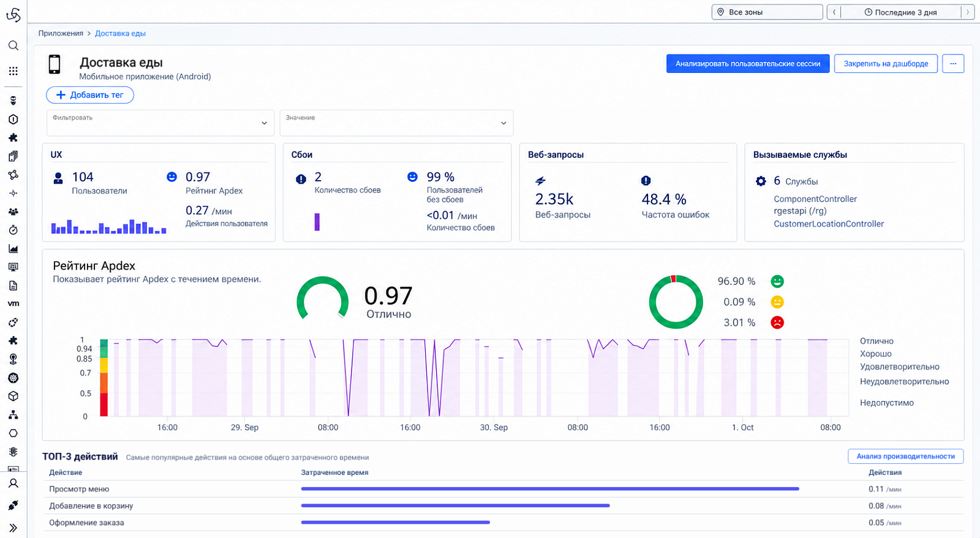Click the Добавление в корзину time bar
Image resolution: width=980 pixels, height=538 pixels.
pos(456,506)
